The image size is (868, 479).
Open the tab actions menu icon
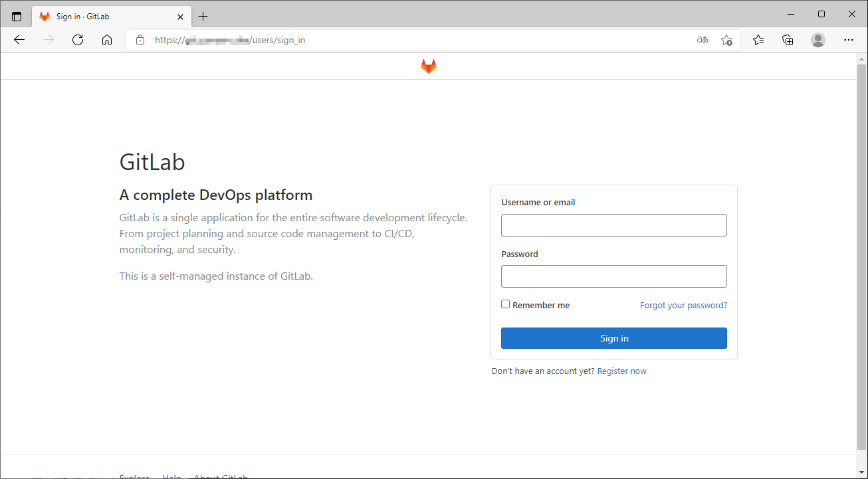17,17
